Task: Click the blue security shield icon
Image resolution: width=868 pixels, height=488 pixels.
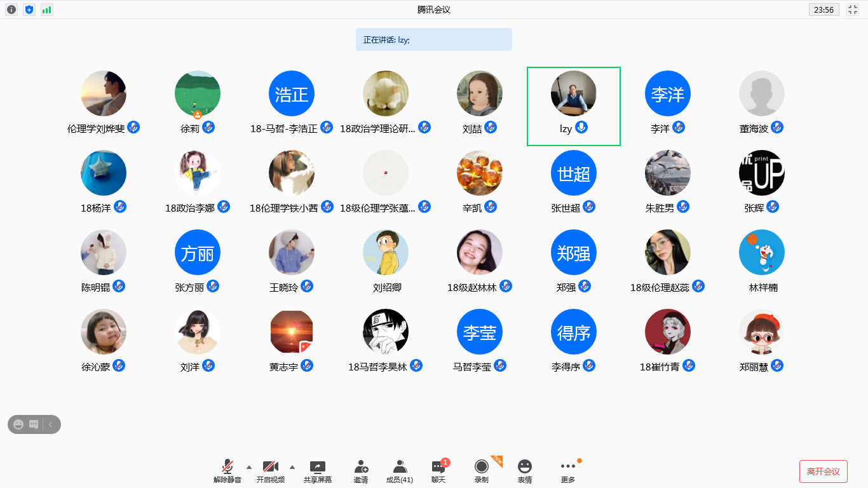Action: 29,10
